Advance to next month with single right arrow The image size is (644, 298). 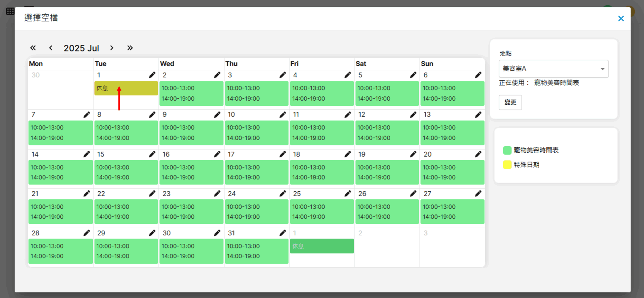112,48
